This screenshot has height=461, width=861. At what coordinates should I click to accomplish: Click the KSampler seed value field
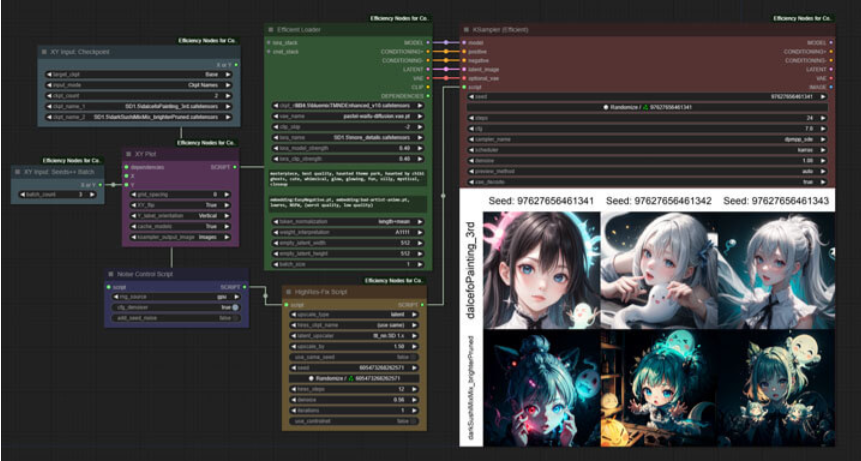point(647,97)
